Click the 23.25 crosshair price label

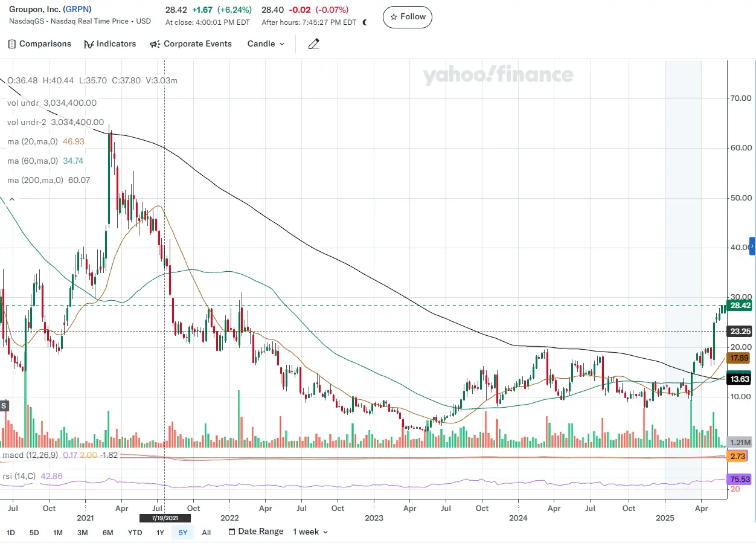pos(740,332)
